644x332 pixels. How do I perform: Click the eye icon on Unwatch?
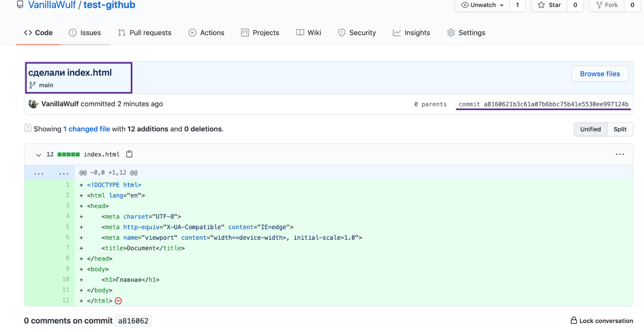[x=465, y=5]
